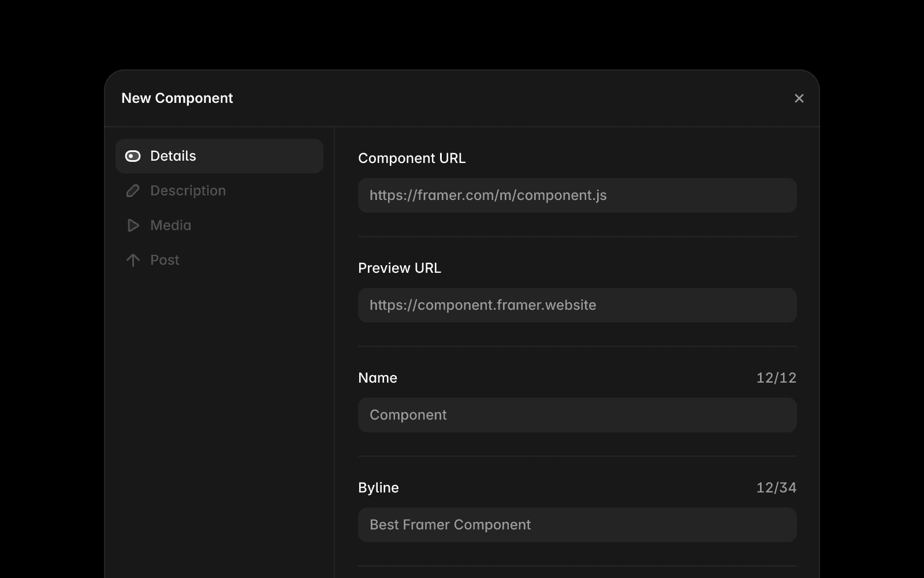The width and height of the screenshot is (924, 578).
Task: Edit the Byline input field
Action: (x=577, y=525)
